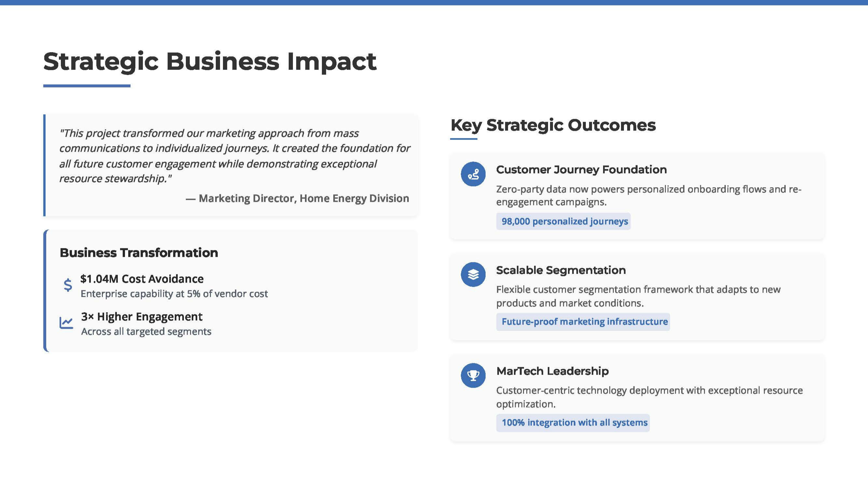Click the "Strategic Business Impact" title
This screenshot has width=868, height=488.
click(210, 62)
